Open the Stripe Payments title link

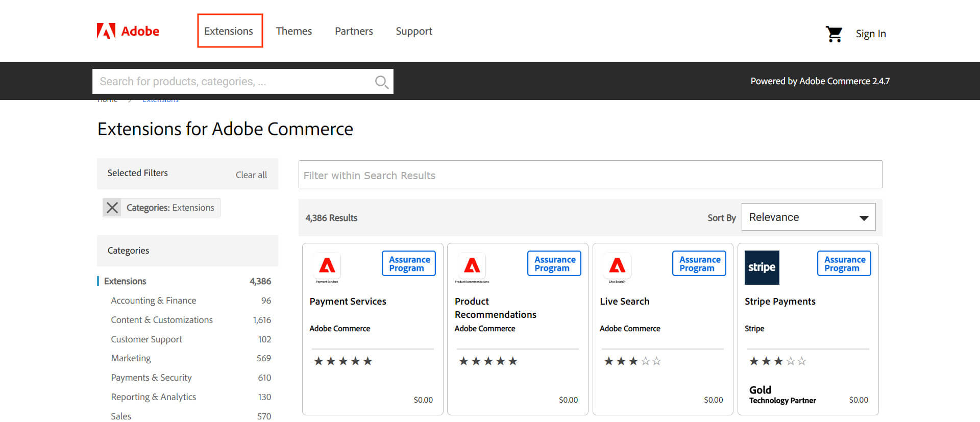click(780, 302)
